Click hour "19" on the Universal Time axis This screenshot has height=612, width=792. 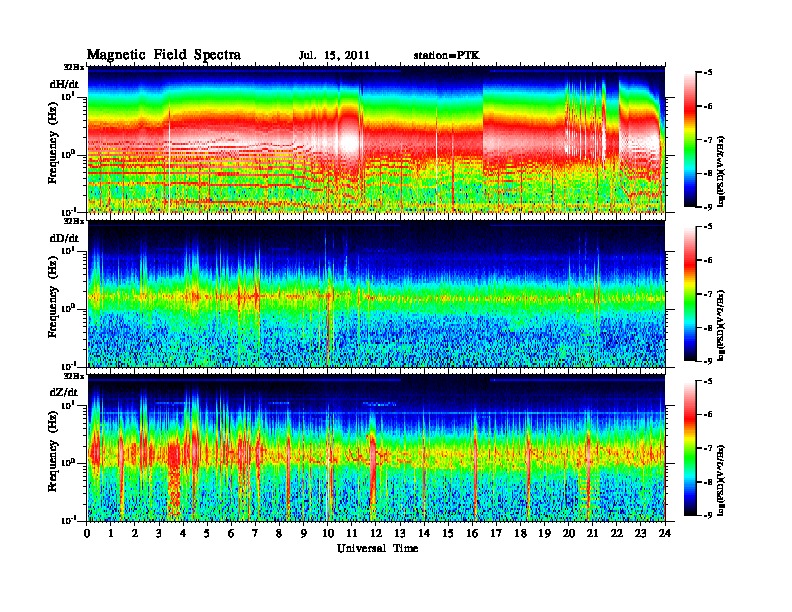click(544, 533)
